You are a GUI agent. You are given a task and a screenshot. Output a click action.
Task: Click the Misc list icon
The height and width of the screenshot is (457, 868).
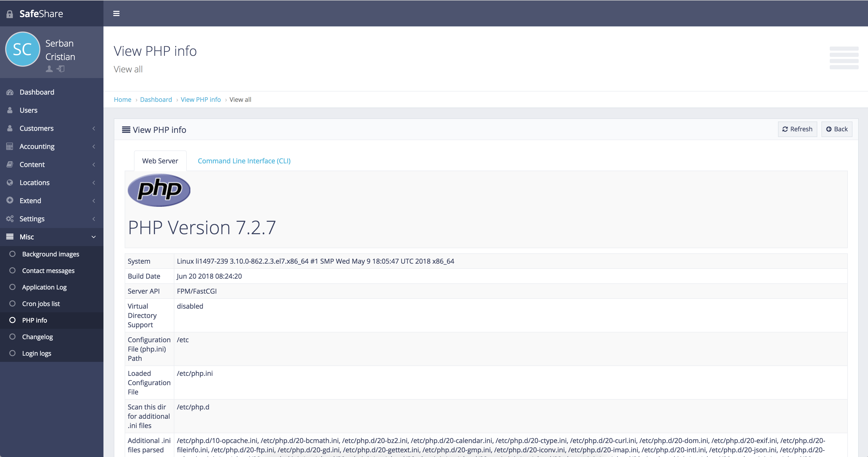pyautogui.click(x=10, y=237)
